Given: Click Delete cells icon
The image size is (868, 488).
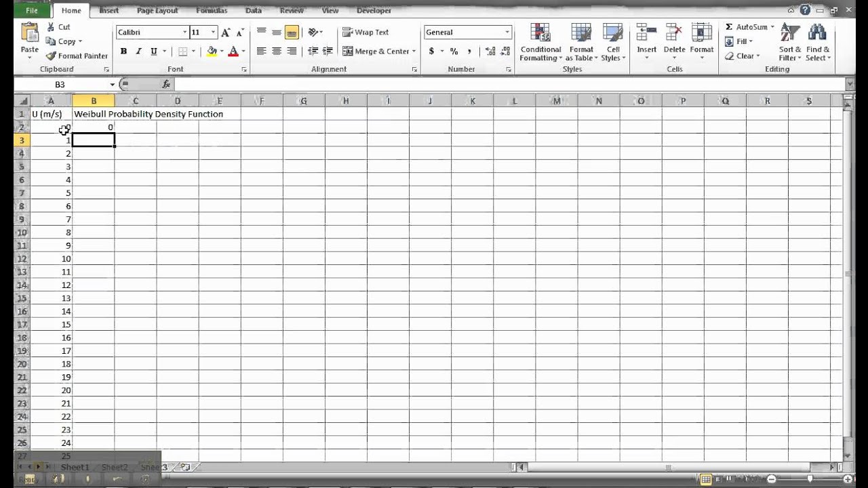Looking at the screenshot, I should (674, 33).
